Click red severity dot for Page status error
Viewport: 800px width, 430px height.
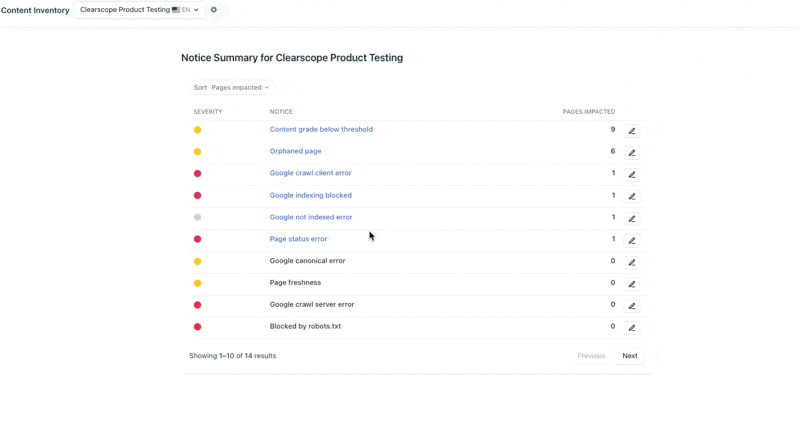tap(197, 239)
